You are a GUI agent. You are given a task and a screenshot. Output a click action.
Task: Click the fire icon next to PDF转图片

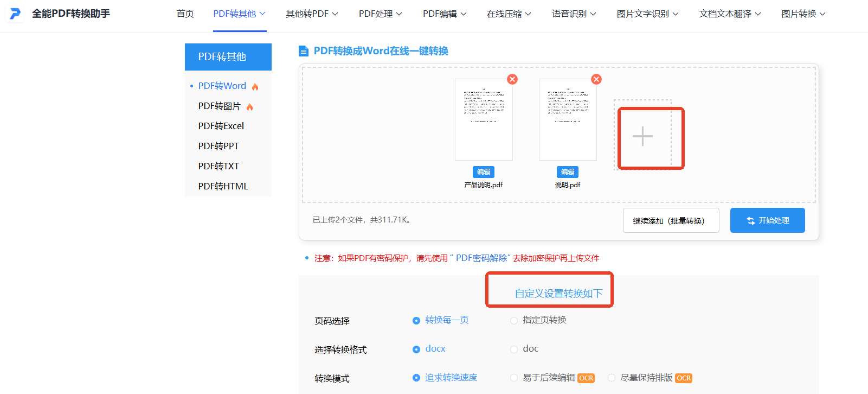coord(250,107)
